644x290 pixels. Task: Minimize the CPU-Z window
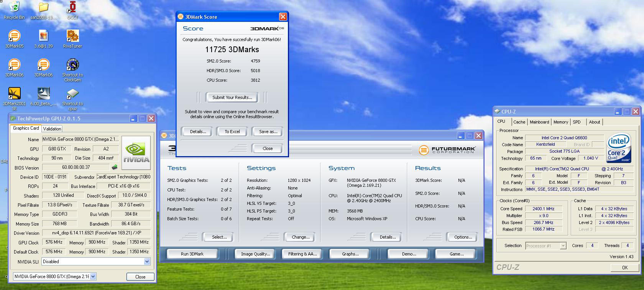(618, 112)
